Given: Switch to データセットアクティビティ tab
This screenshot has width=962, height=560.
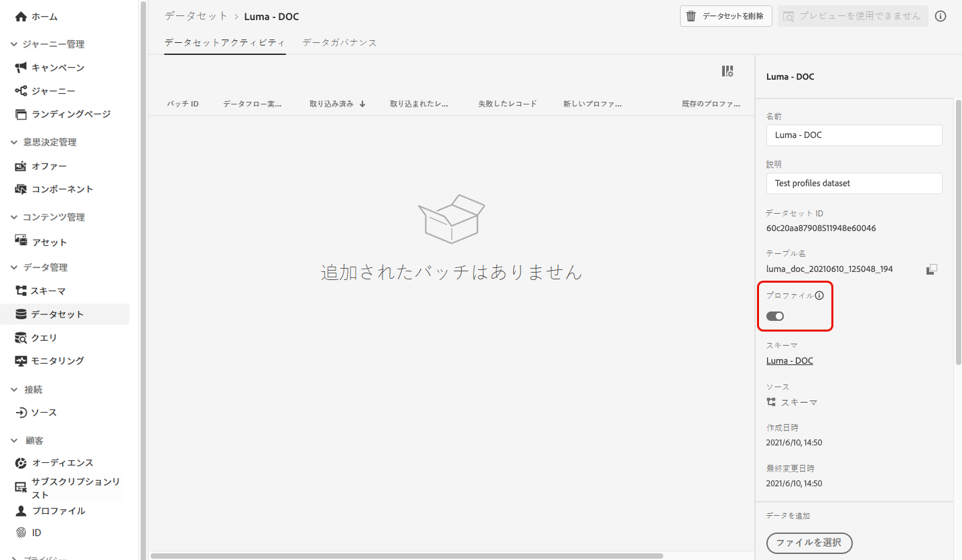Looking at the screenshot, I should pos(225,42).
